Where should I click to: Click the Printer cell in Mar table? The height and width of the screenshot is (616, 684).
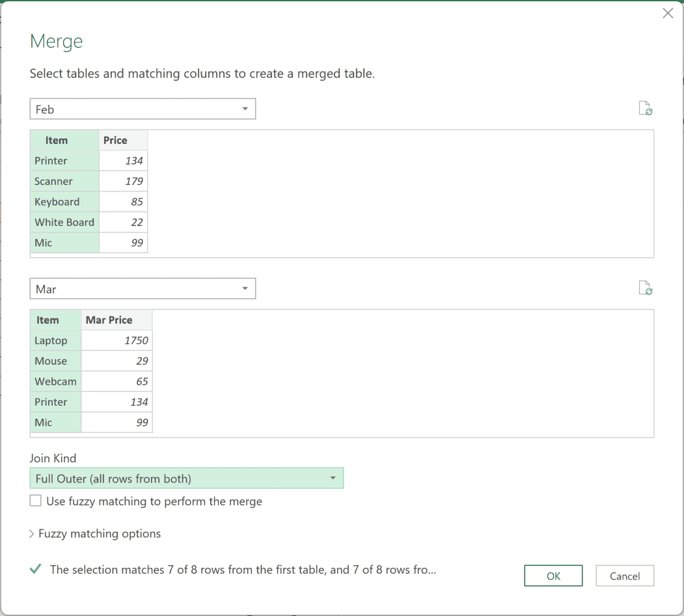[x=56, y=402]
